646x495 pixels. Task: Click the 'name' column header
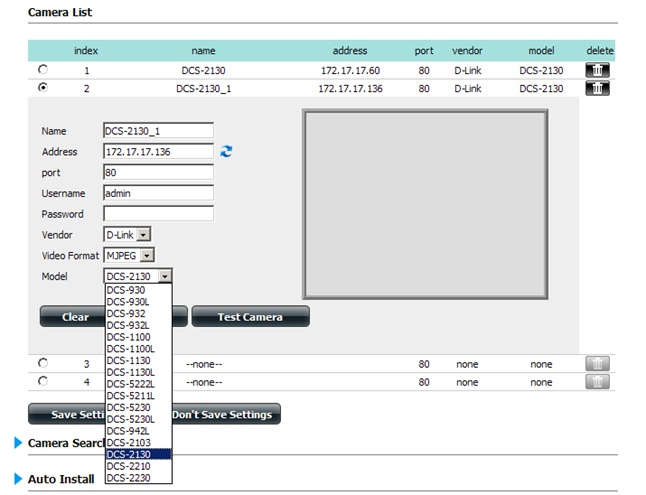[203, 51]
